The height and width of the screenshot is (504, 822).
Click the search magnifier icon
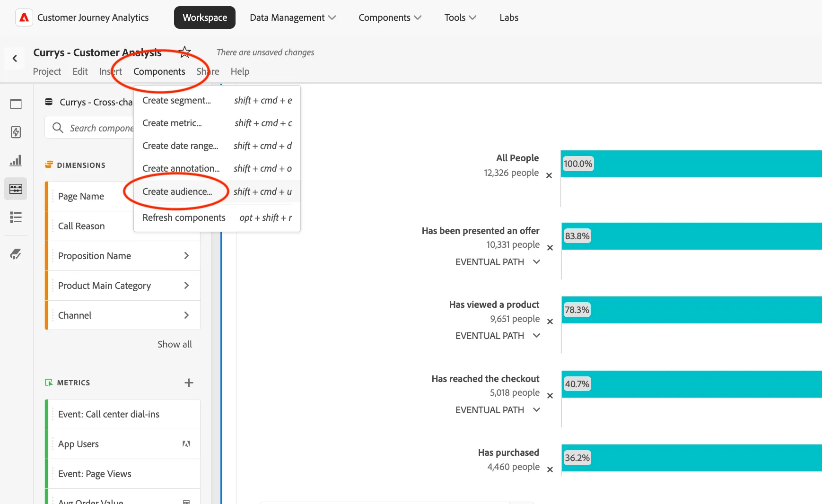[x=58, y=128]
